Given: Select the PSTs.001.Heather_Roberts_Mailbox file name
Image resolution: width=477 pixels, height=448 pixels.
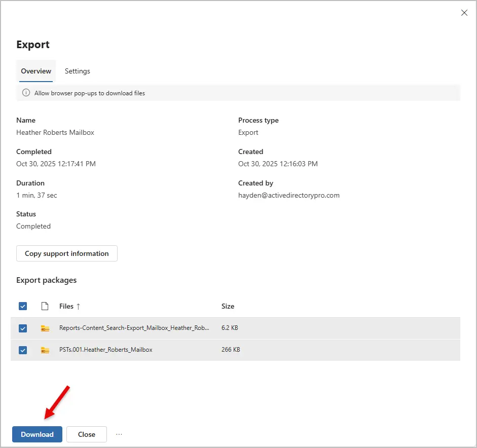Looking at the screenshot, I should (105, 350).
